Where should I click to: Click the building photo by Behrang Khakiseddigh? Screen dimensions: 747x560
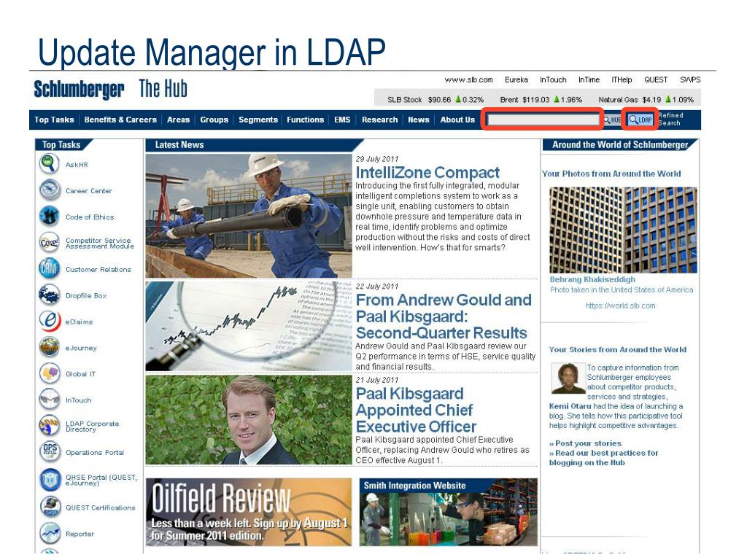click(623, 230)
